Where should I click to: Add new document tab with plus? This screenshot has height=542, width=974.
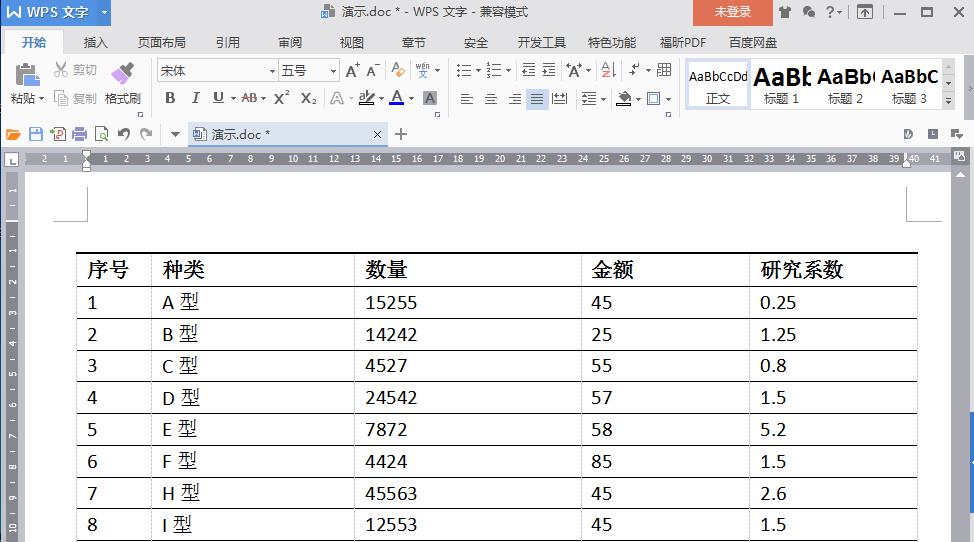401,134
